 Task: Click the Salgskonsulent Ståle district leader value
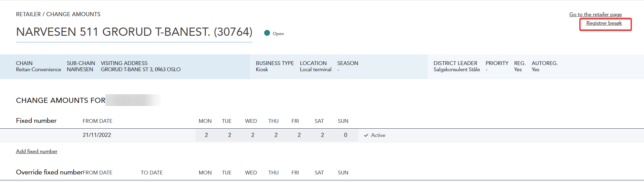pos(457,69)
